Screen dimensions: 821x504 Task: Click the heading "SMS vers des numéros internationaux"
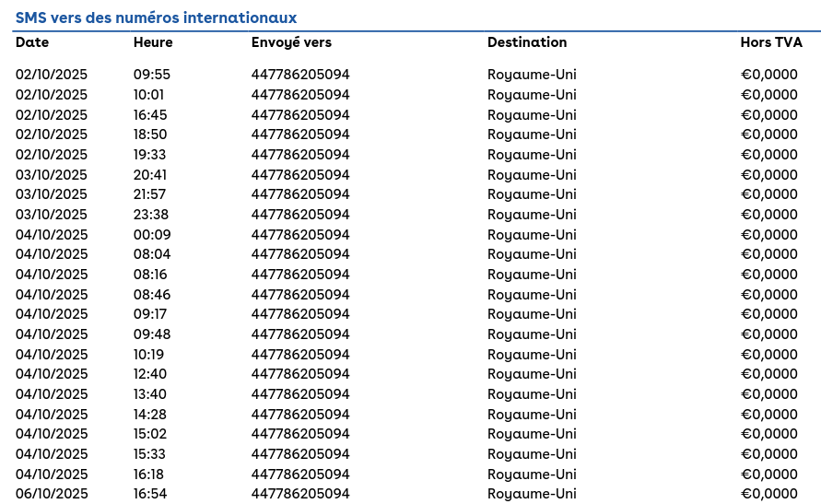(156, 18)
